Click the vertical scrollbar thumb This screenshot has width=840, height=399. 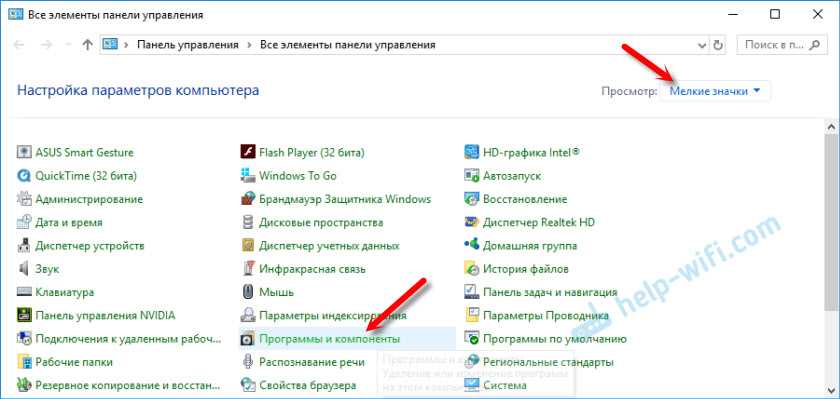831,223
